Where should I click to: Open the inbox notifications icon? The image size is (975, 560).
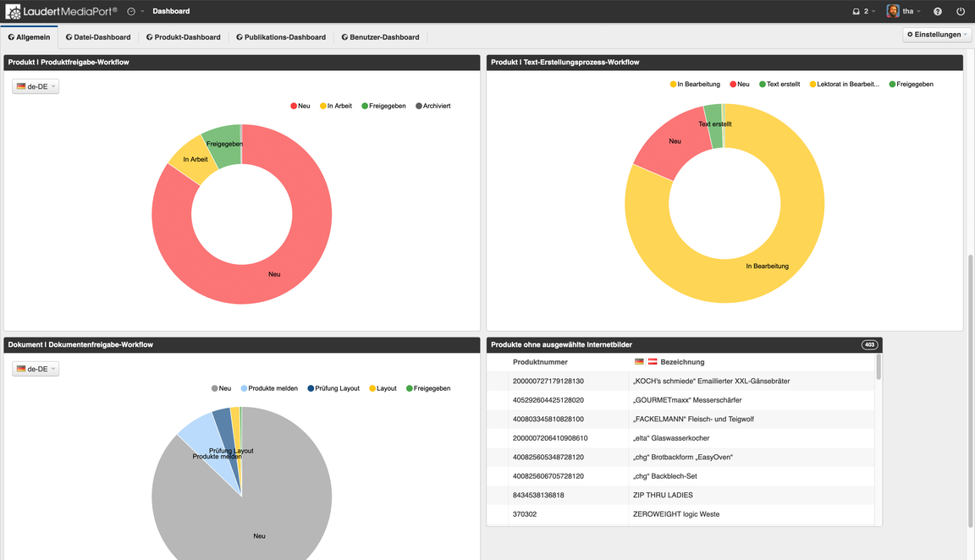point(857,12)
